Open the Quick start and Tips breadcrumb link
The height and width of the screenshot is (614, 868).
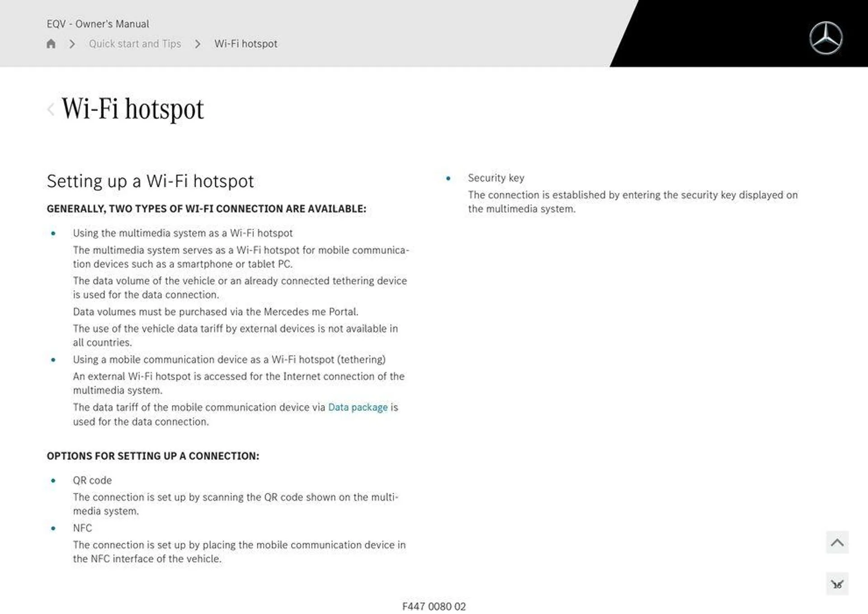135,43
